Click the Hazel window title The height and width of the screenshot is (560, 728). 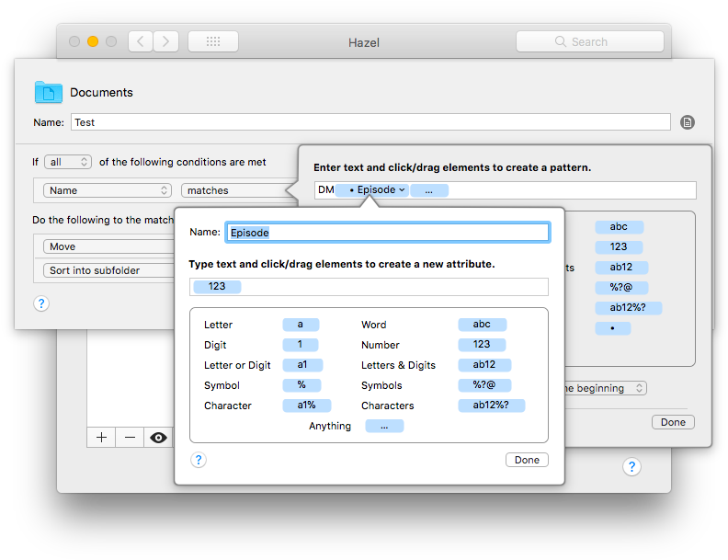(x=364, y=42)
